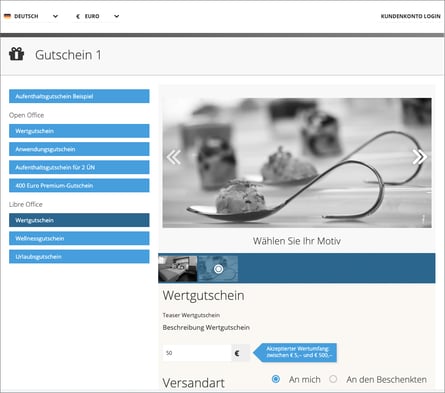
Task: Show next motif with right arrows
Action: tap(420, 157)
